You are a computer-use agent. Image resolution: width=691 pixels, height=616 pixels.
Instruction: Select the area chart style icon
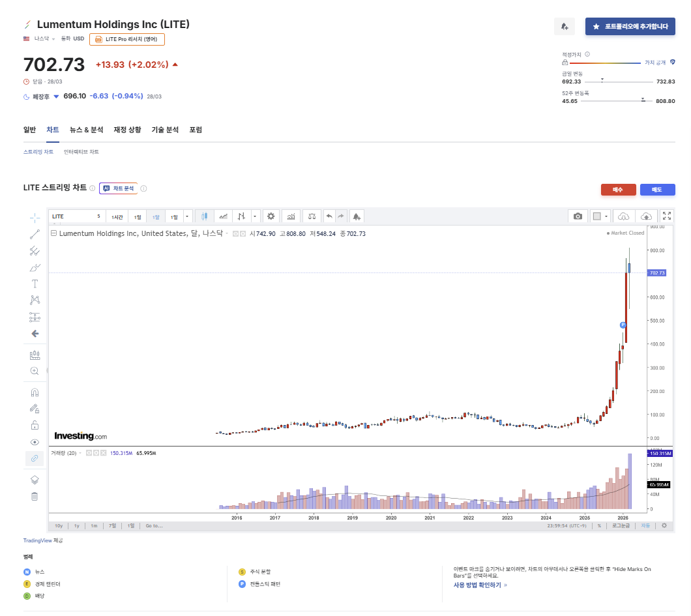224,216
